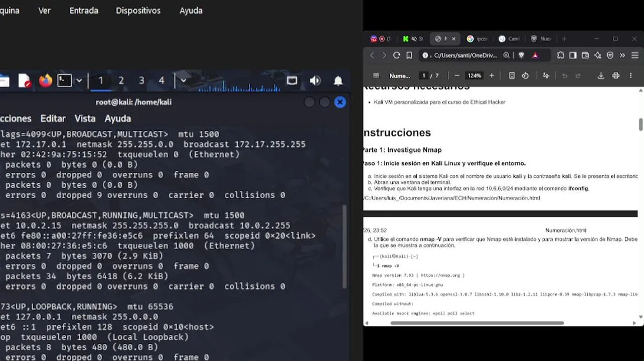This screenshot has height=361, width=644.
Task: Switch to the 'Nuev' Brave tab
Action: (x=541, y=39)
